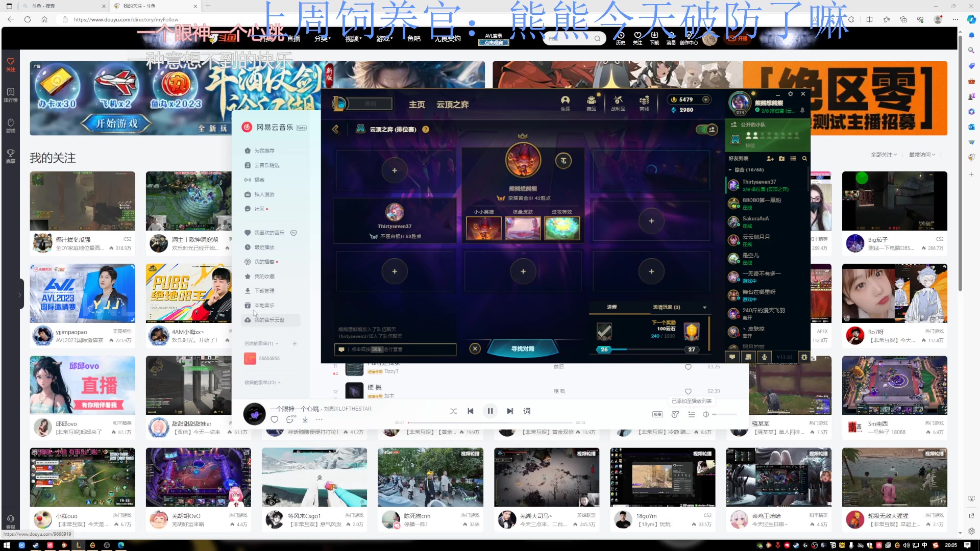
Task: Click the yellow help question mark icon
Action: [426, 130]
